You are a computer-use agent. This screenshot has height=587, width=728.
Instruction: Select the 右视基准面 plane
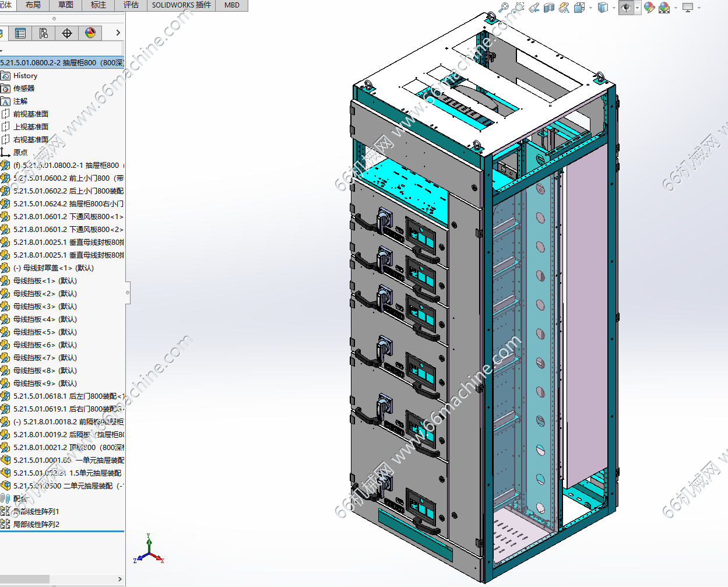pyautogui.click(x=31, y=140)
